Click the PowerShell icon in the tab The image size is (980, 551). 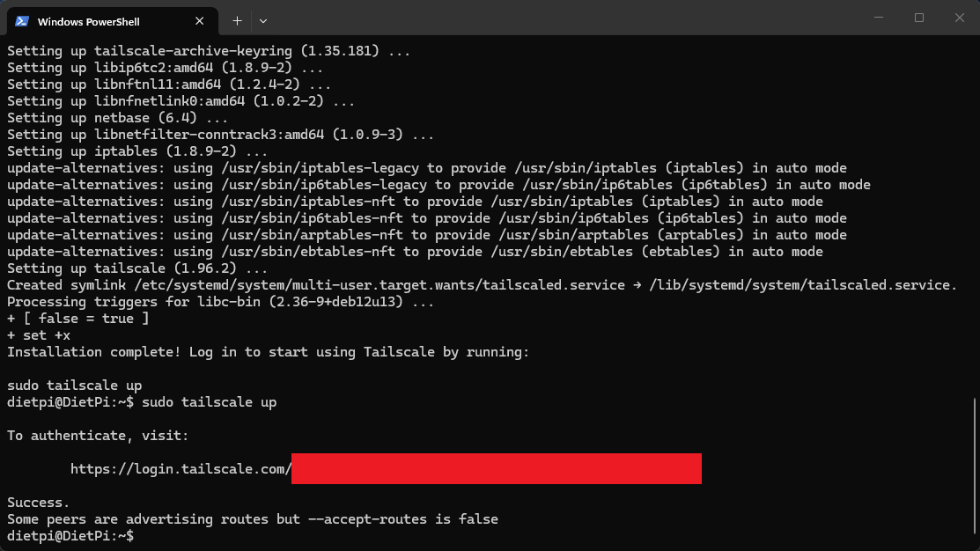[x=22, y=20]
